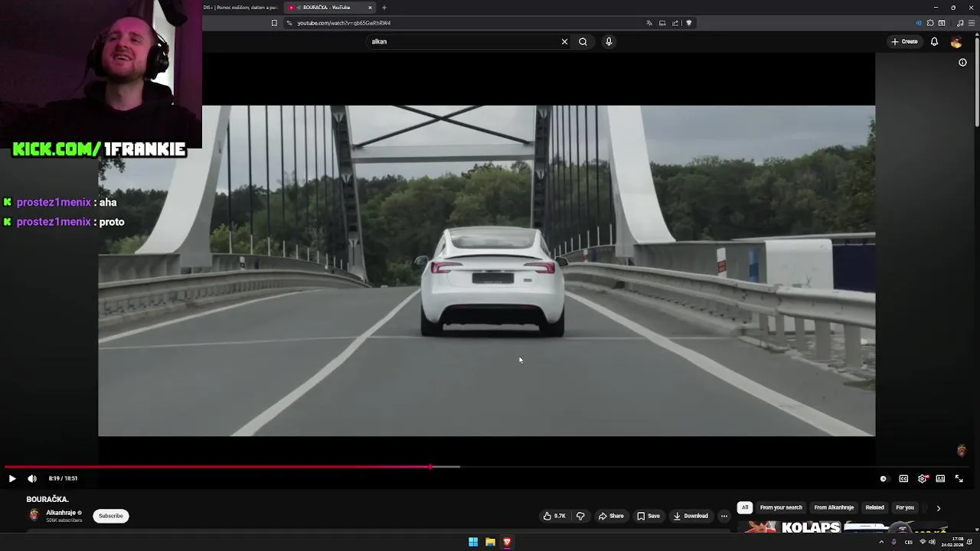This screenshot has height=551, width=980.
Task: Select the Related chip
Action: 874,507
